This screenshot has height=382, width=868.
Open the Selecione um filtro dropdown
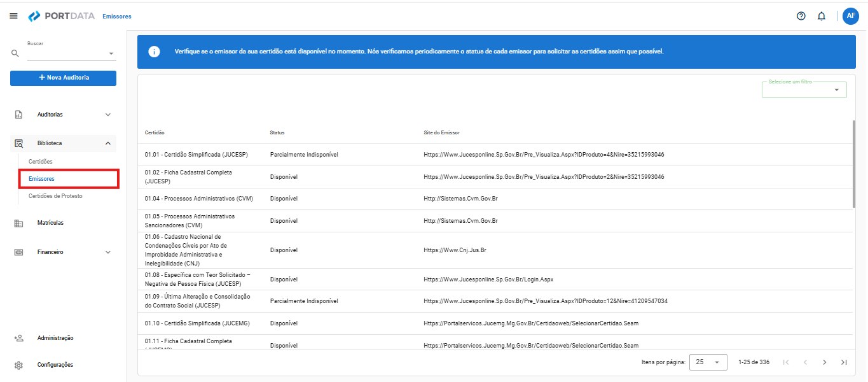[x=804, y=90]
